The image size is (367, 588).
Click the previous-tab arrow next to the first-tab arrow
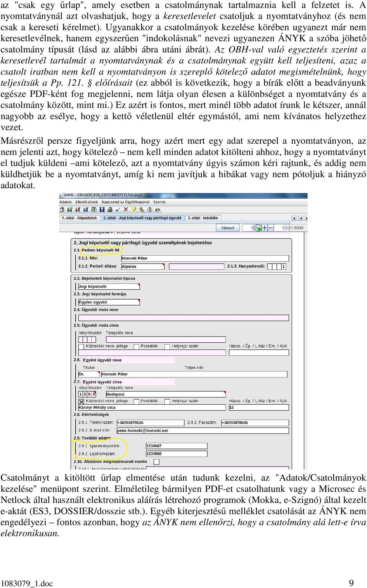click(301, 218)
